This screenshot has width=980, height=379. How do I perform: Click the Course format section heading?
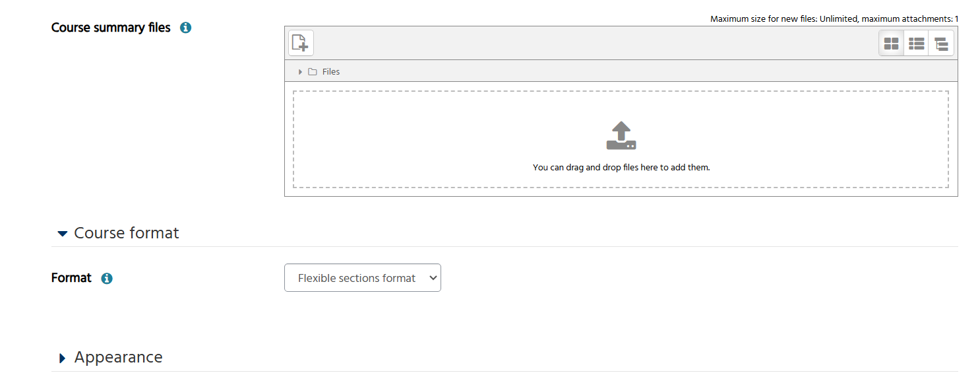coord(127,233)
